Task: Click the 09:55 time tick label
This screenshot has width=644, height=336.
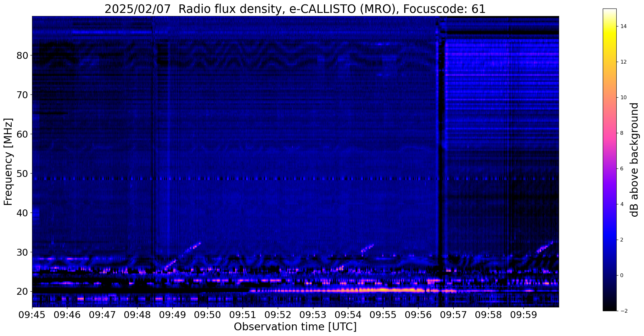Action: (x=383, y=315)
